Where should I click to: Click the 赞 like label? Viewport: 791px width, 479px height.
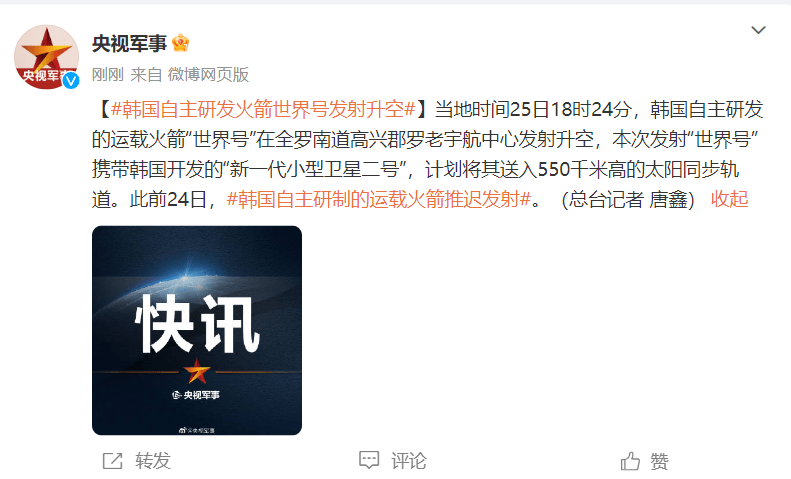pos(659,461)
